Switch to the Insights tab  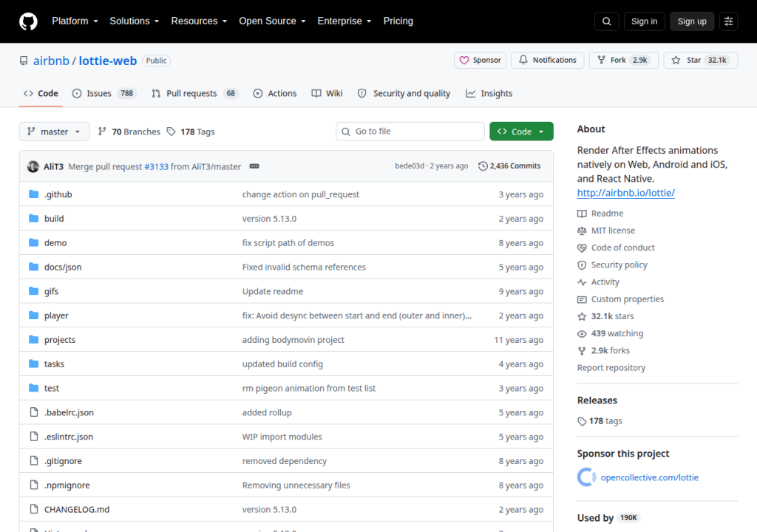489,94
